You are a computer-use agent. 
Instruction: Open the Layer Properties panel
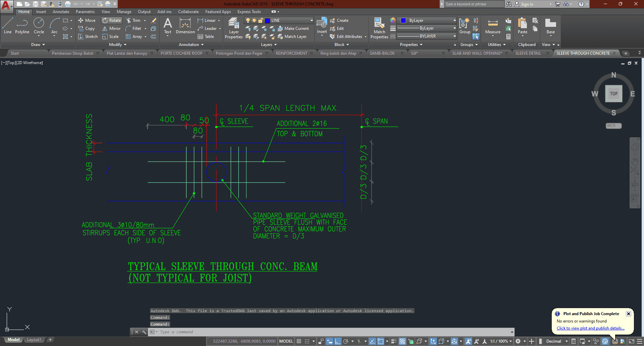(234, 28)
